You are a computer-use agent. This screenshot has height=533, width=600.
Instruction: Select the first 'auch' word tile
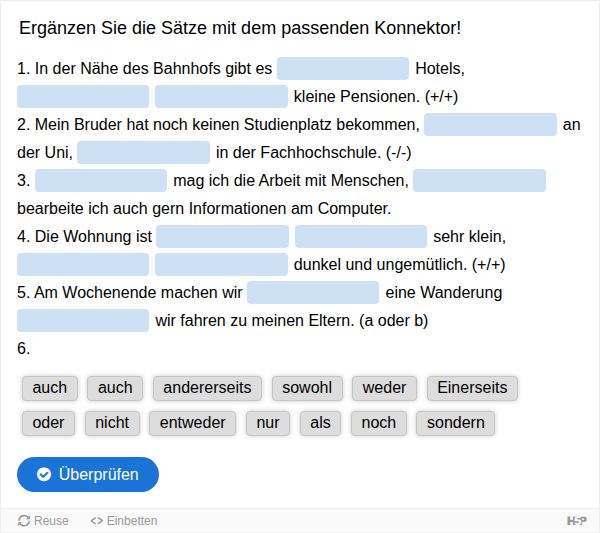coord(50,388)
